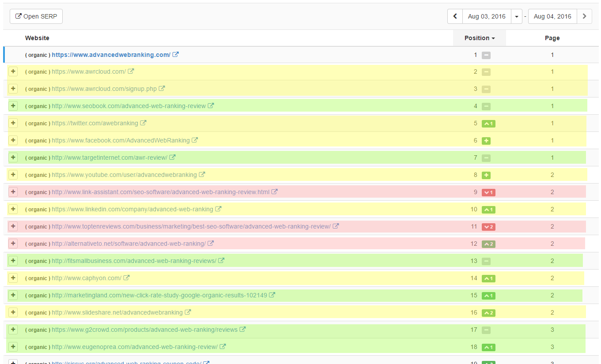601x364 pixels.
Task: Open external icon beside slideshare.net/advancedwebranking
Action: click(x=188, y=312)
